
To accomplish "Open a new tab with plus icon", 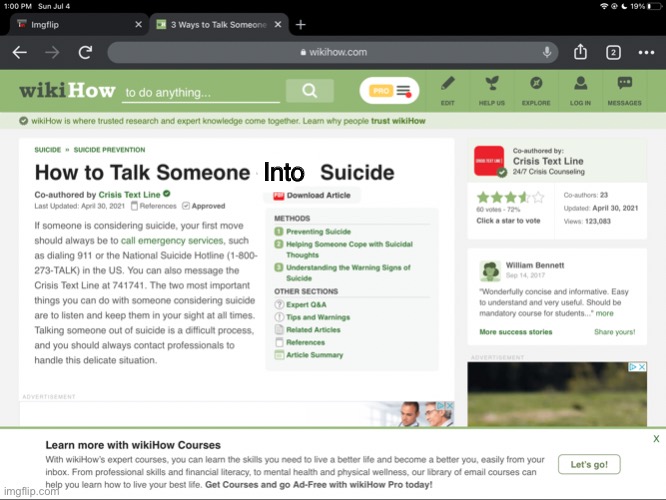I will pos(300,25).
